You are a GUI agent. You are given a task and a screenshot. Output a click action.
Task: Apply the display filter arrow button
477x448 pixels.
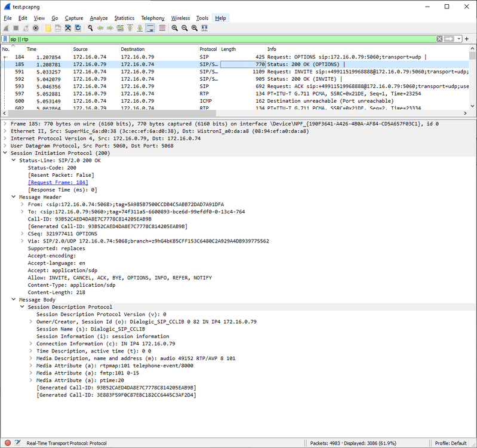449,39
